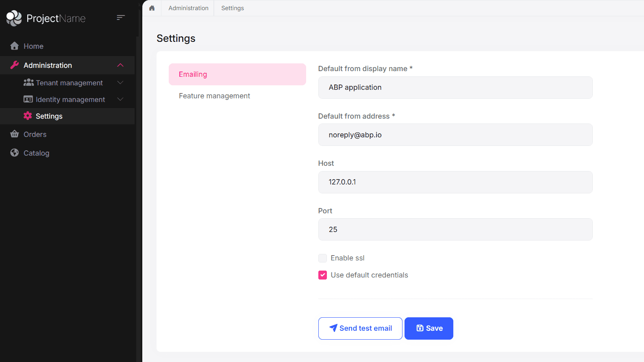This screenshot has width=644, height=362.
Task: Click into the Port input field
Action: point(455,230)
